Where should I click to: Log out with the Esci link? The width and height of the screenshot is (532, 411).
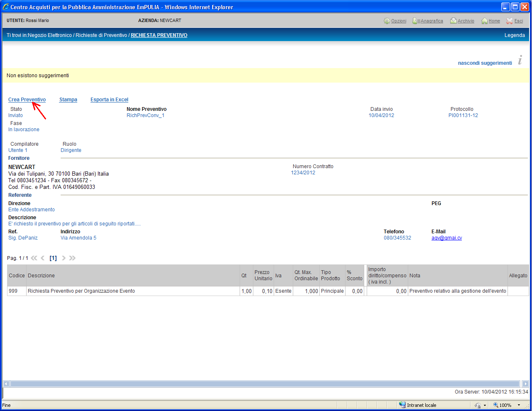[x=519, y=21]
